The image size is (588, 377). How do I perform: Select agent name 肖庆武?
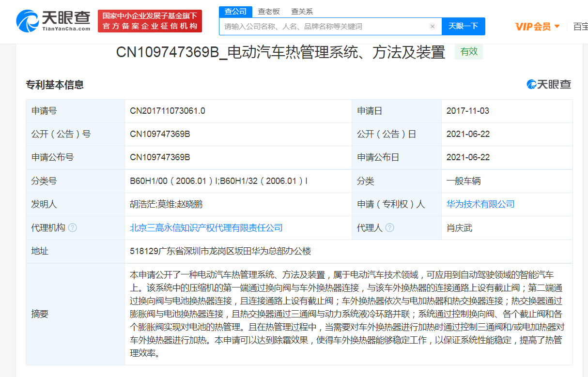(x=459, y=227)
